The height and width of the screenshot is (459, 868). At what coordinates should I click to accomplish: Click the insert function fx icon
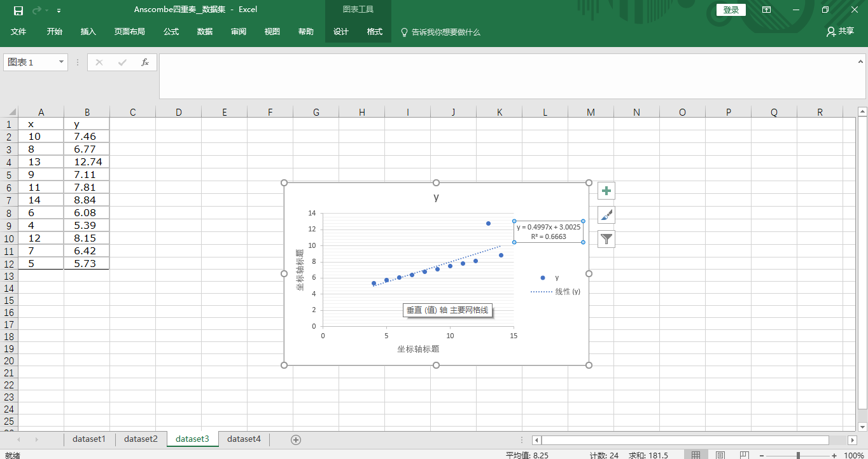click(145, 62)
